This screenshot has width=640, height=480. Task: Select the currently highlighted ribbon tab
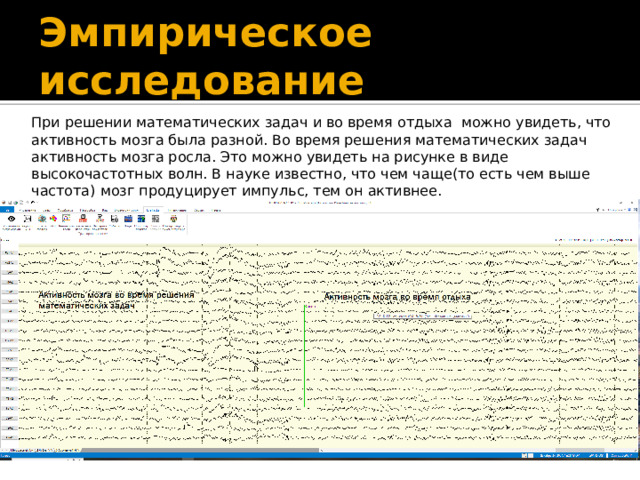153,210
